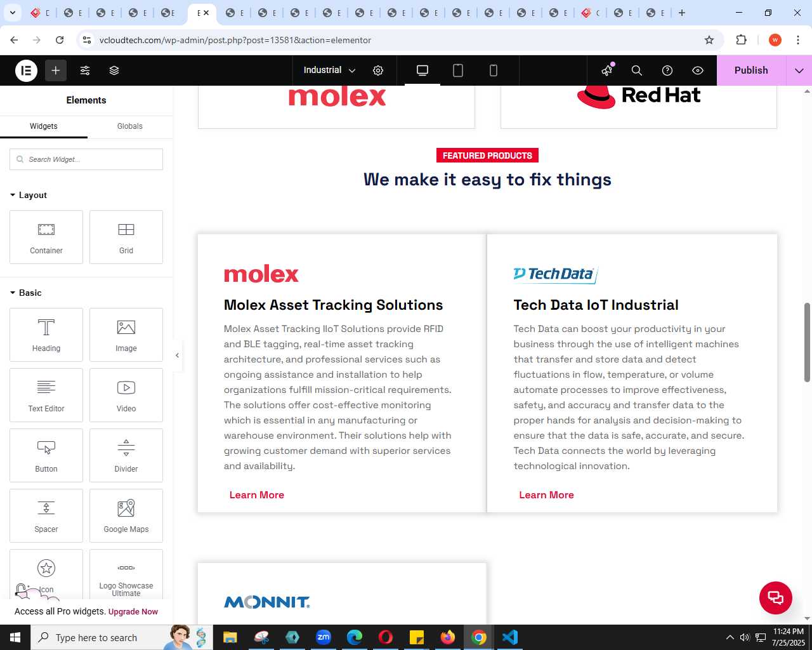Click Learn More under Molex card
Screen dimensions: 812x650
pos(257,495)
